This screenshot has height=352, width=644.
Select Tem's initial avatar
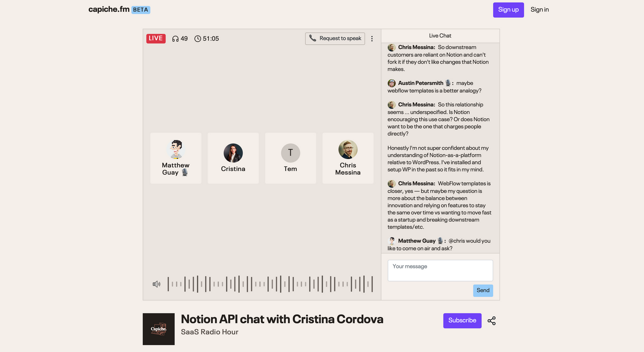pos(291,153)
